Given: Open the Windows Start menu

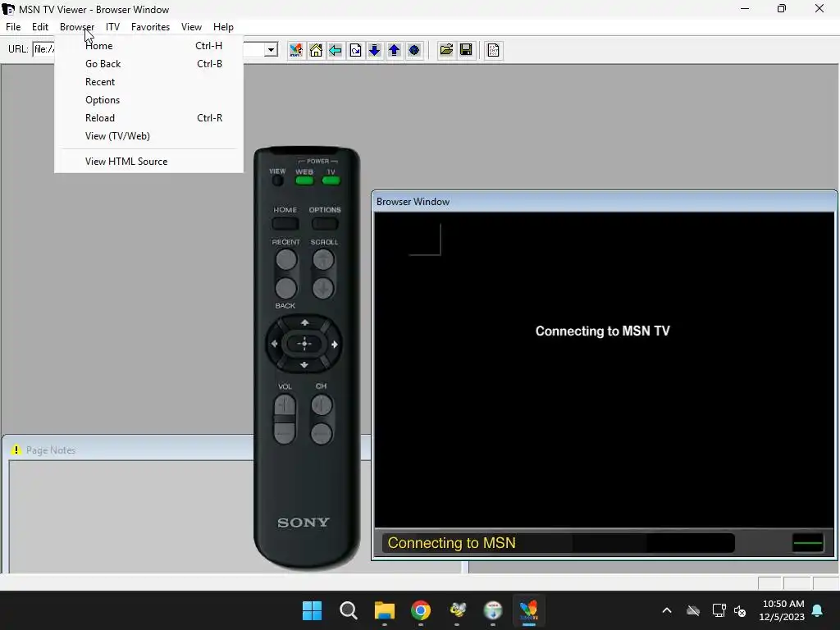Looking at the screenshot, I should pos(312,610).
